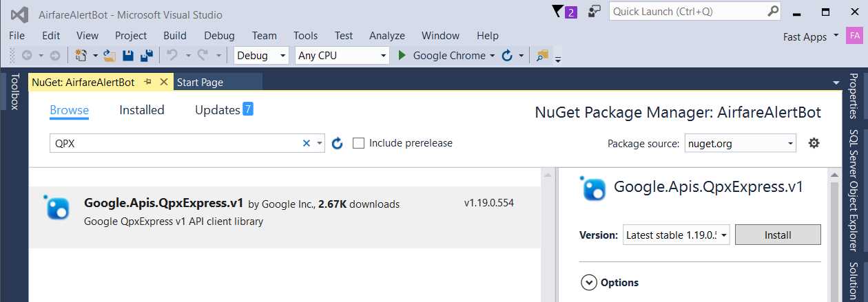
Task: Switch to the Updates tab
Action: point(224,110)
